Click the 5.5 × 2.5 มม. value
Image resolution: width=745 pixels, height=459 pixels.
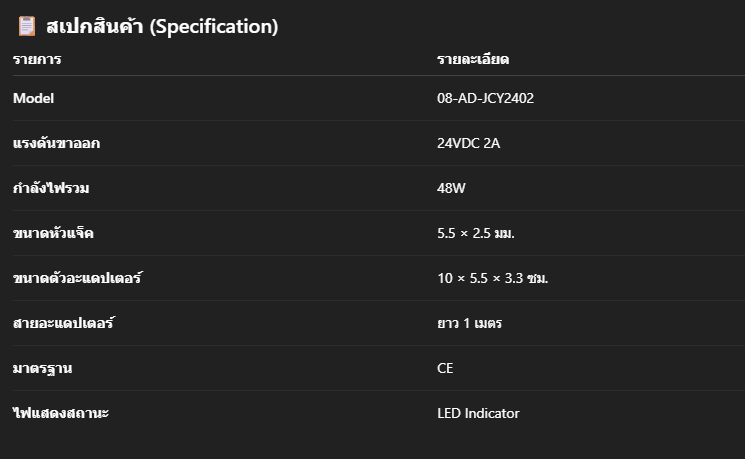(476, 233)
